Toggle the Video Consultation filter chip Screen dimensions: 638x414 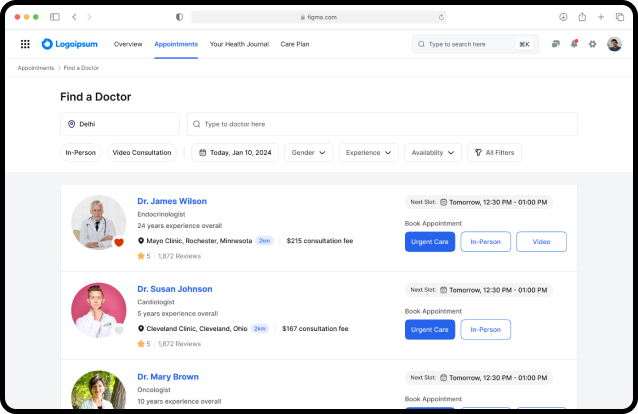(x=142, y=153)
